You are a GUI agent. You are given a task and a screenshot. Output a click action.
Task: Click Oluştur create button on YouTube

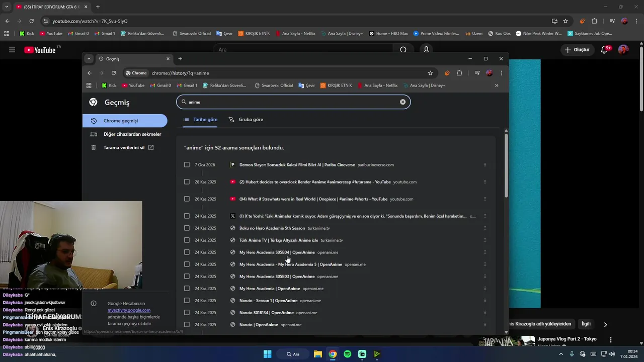coord(577,50)
